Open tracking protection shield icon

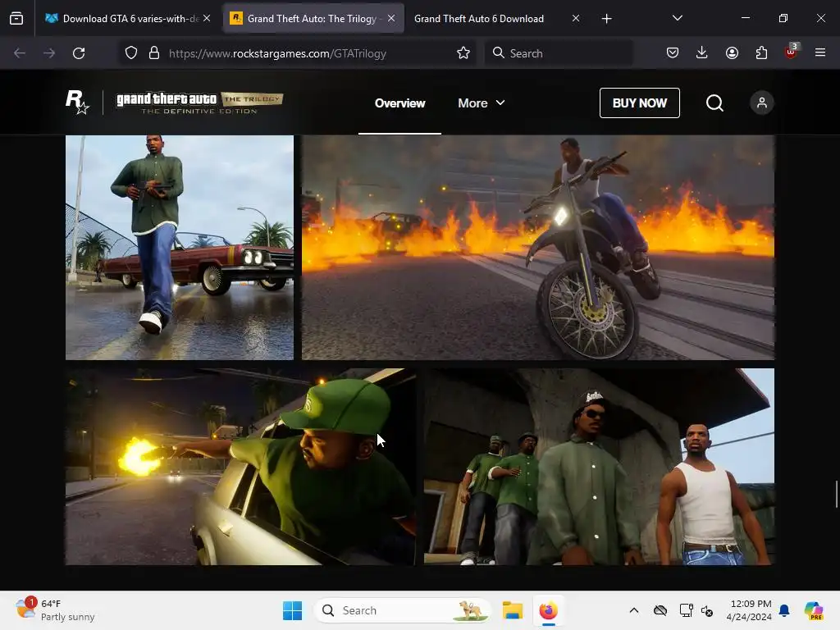(x=131, y=53)
